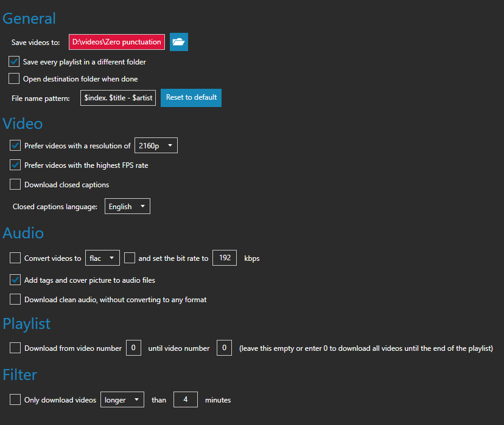
Task: Click the 192 bit rate field
Action: click(x=225, y=258)
